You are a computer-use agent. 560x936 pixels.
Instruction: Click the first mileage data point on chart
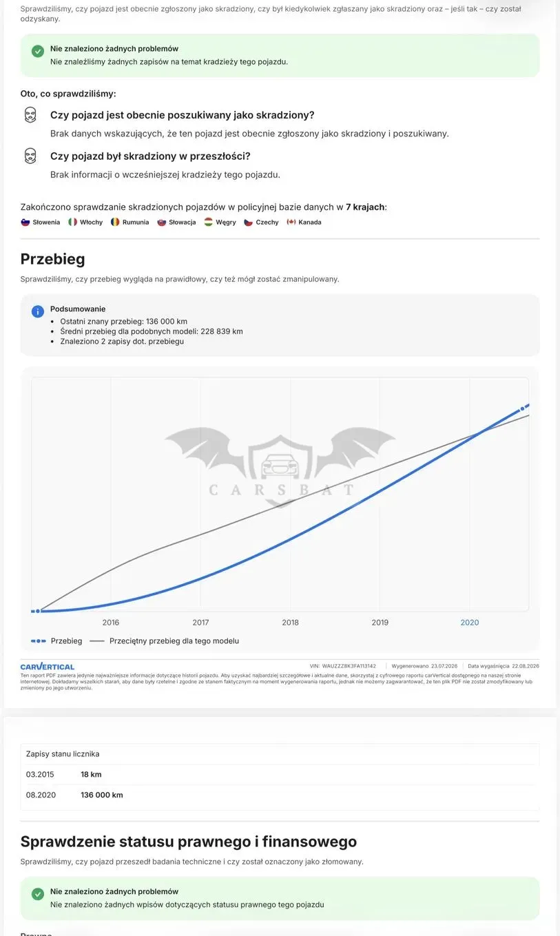(x=39, y=611)
